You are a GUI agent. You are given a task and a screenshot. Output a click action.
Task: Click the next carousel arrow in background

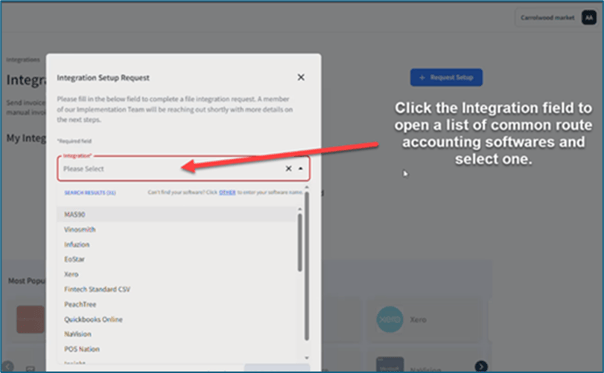[481, 366]
